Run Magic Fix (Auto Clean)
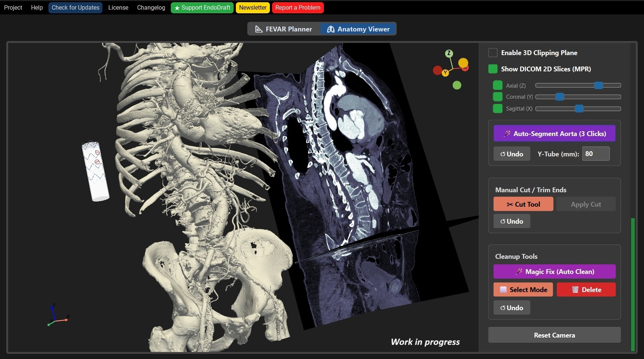 554,271
